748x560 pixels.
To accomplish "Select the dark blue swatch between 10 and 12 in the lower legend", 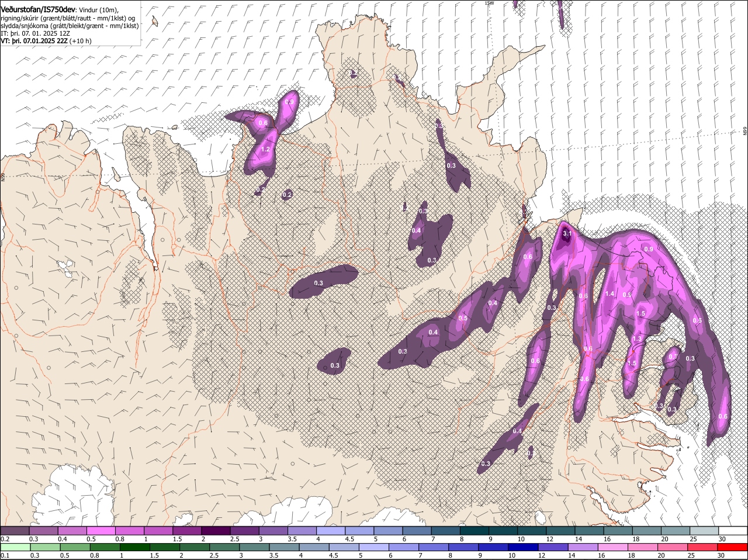I will click(523, 548).
